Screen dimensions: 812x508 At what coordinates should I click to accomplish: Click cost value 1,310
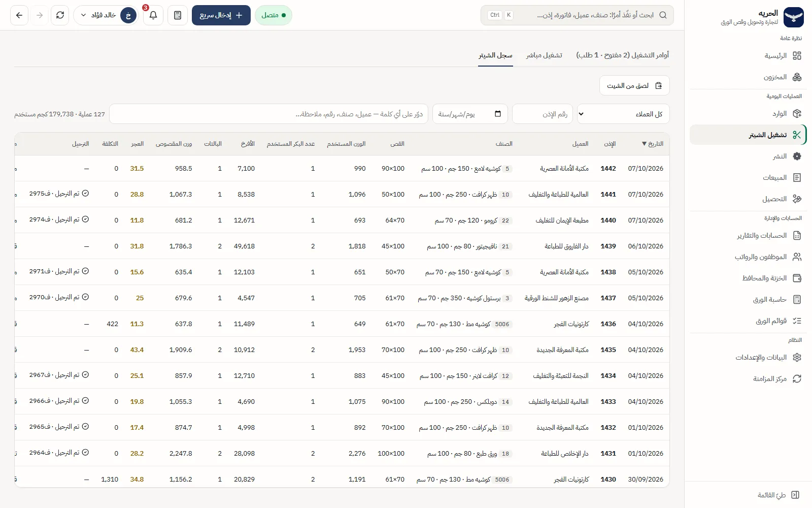110,480
